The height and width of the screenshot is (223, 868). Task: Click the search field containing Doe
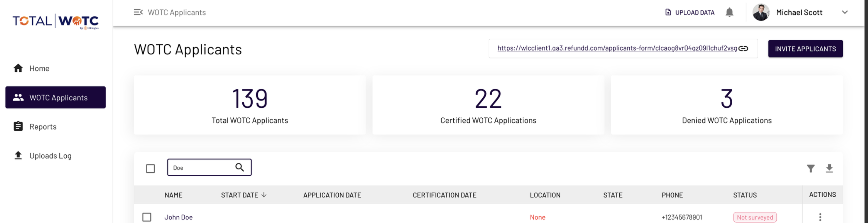point(209,167)
